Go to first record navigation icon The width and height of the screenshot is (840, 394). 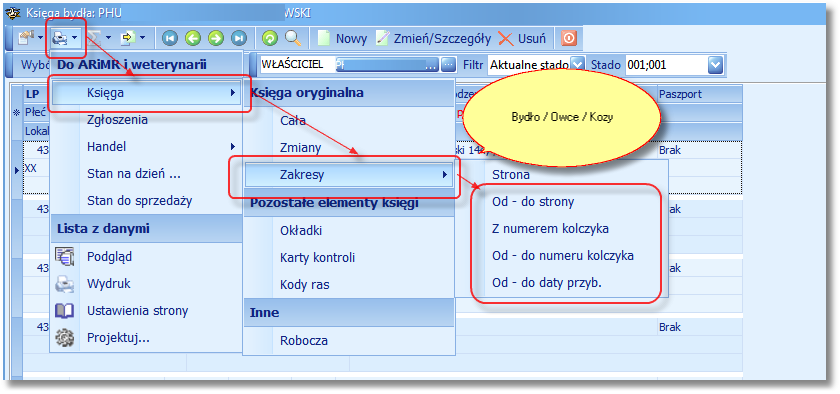tap(170, 38)
